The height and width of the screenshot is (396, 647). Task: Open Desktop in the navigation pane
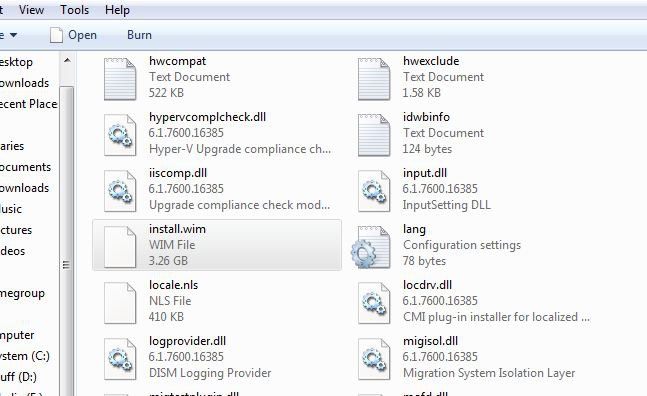pos(17,62)
